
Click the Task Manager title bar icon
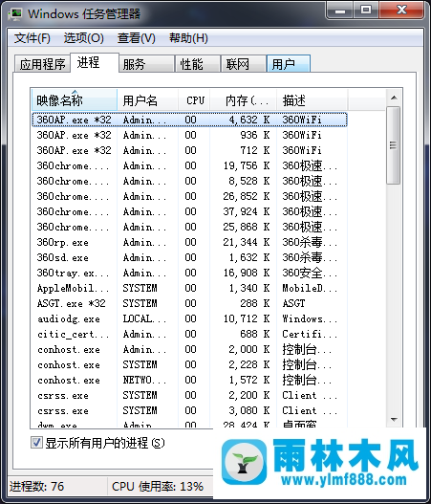(x=15, y=13)
